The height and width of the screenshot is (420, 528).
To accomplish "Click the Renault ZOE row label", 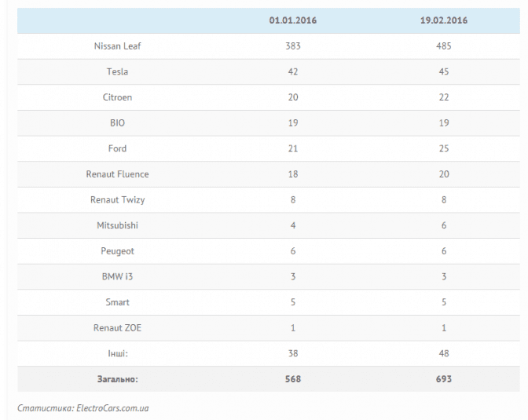I will (117, 327).
